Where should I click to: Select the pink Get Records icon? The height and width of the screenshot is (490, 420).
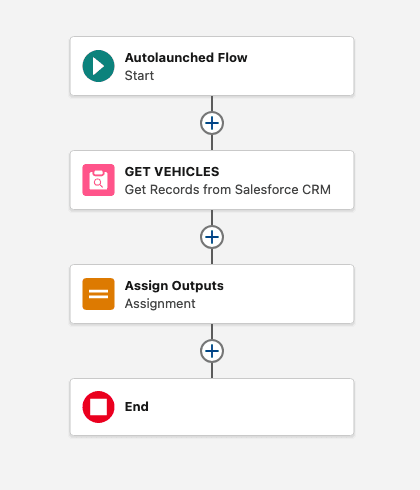pyautogui.click(x=98, y=180)
